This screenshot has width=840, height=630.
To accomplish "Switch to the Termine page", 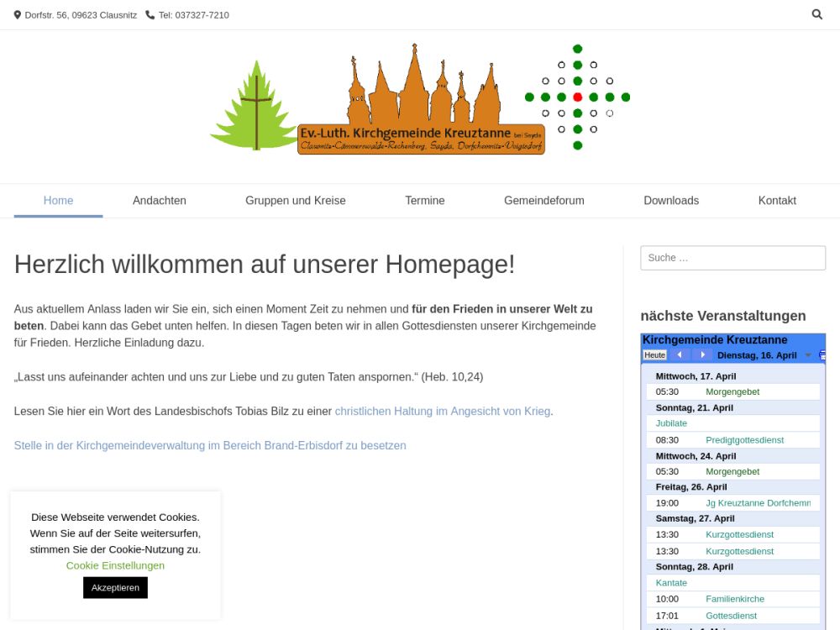I will click(425, 201).
